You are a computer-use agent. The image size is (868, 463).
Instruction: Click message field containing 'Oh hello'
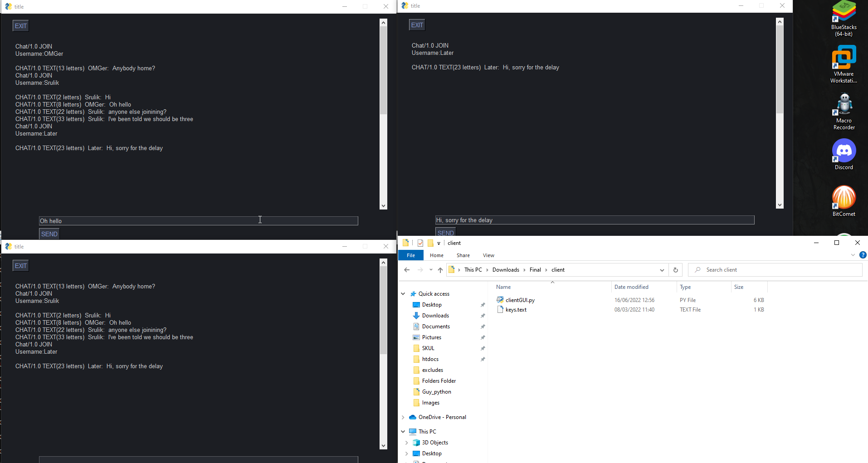point(199,221)
